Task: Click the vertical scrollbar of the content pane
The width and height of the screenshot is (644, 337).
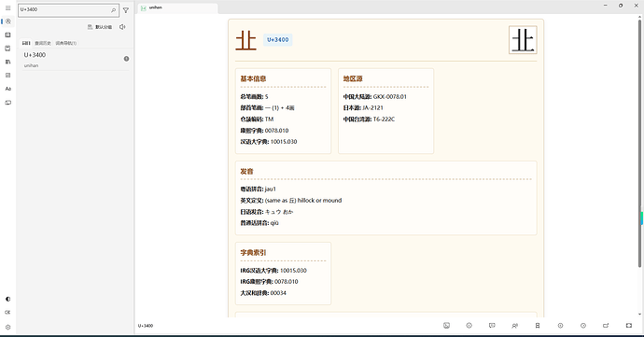Action: pos(639,143)
